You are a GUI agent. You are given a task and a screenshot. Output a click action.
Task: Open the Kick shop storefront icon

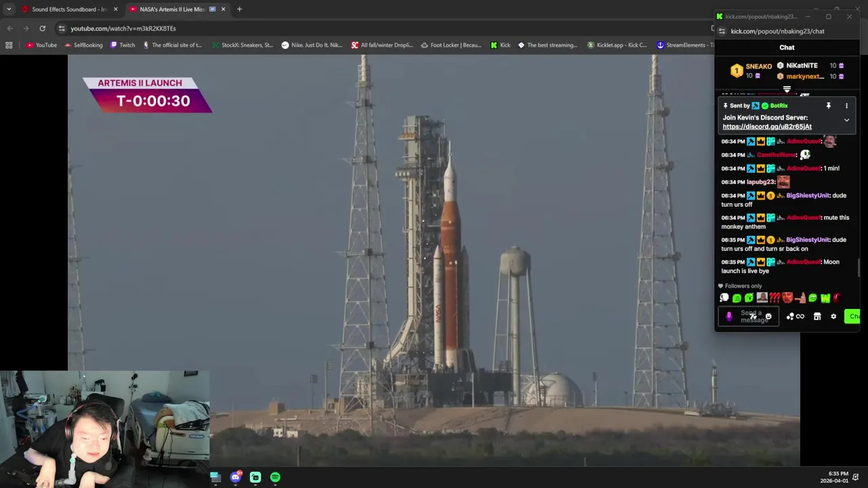[x=817, y=317]
